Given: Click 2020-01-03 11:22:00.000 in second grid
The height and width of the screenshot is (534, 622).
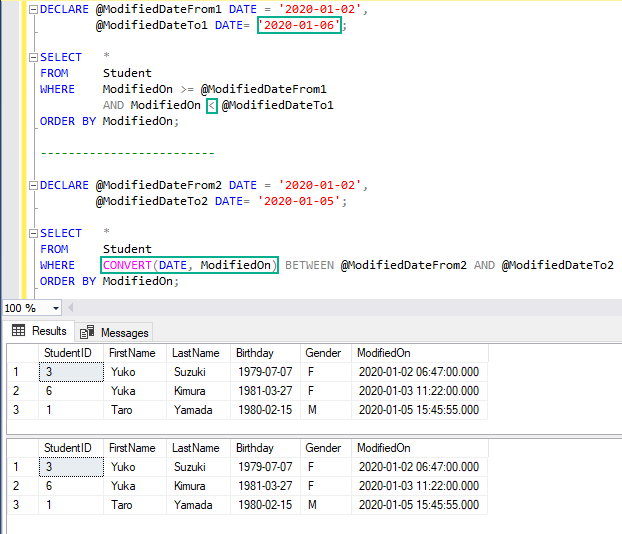Looking at the screenshot, I should (420, 486).
